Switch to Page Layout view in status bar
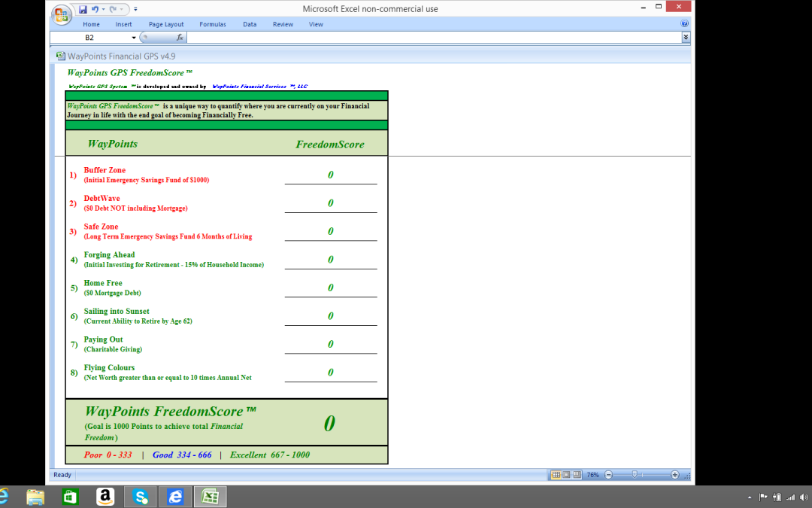This screenshot has height=508, width=812. [x=567, y=475]
